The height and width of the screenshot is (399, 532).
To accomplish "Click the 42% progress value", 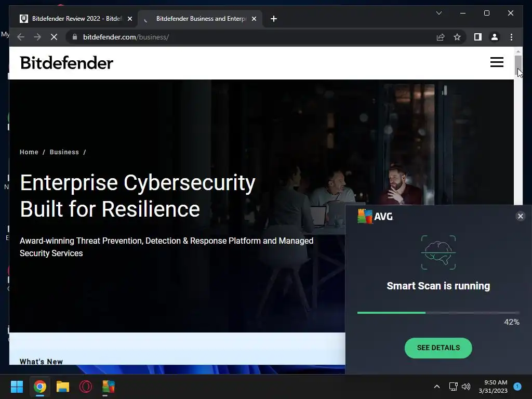I will pos(512,322).
